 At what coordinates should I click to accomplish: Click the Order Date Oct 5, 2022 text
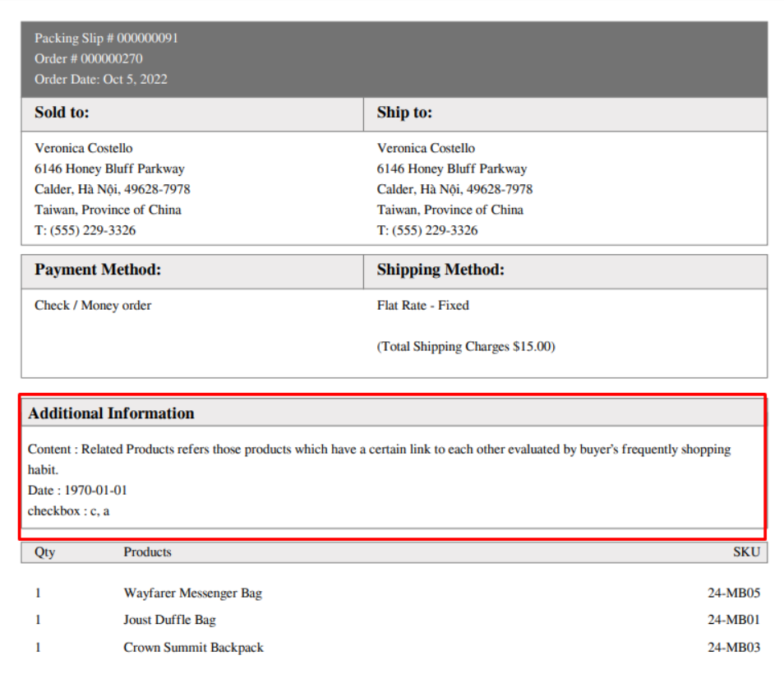click(x=100, y=79)
